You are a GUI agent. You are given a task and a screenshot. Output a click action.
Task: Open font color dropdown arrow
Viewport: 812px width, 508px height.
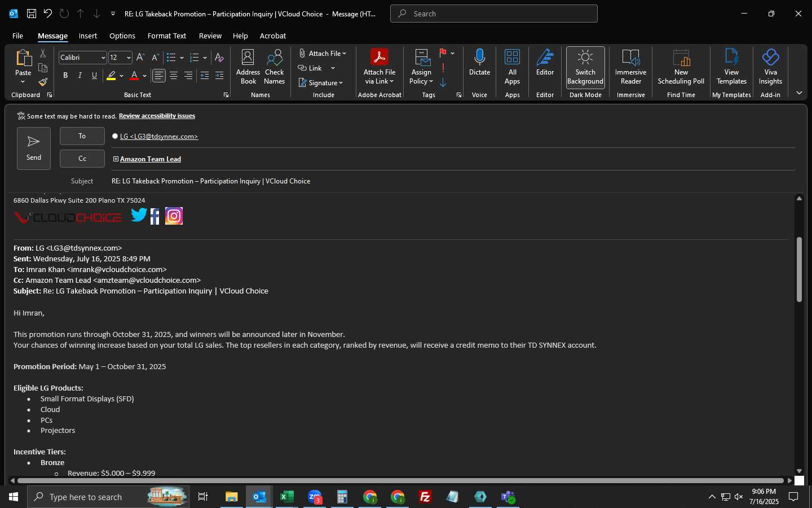coord(144,76)
